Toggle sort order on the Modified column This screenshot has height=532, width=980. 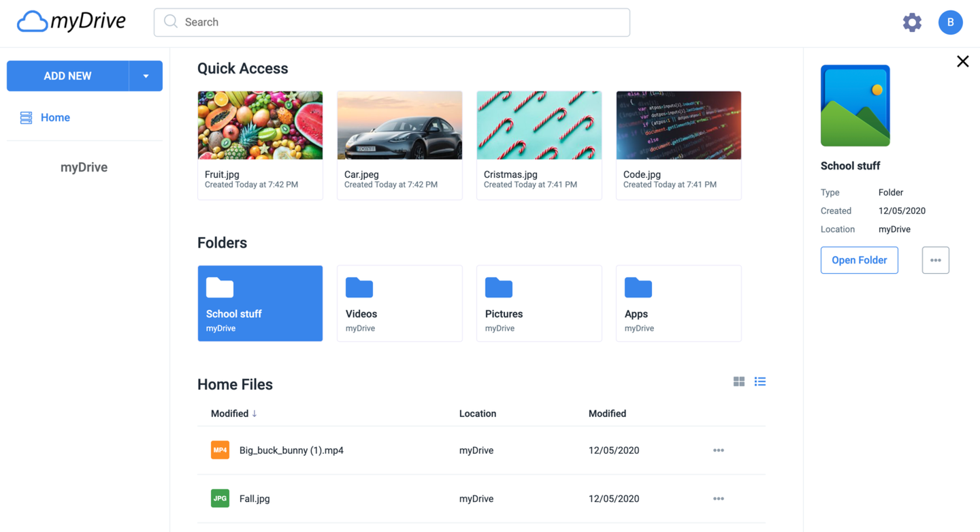[233, 413]
